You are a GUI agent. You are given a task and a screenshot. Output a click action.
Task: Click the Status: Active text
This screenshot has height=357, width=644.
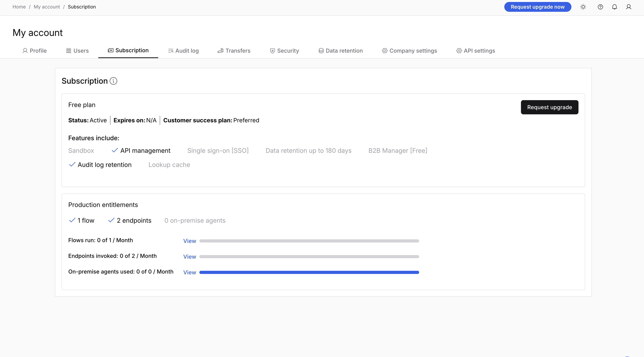click(88, 120)
